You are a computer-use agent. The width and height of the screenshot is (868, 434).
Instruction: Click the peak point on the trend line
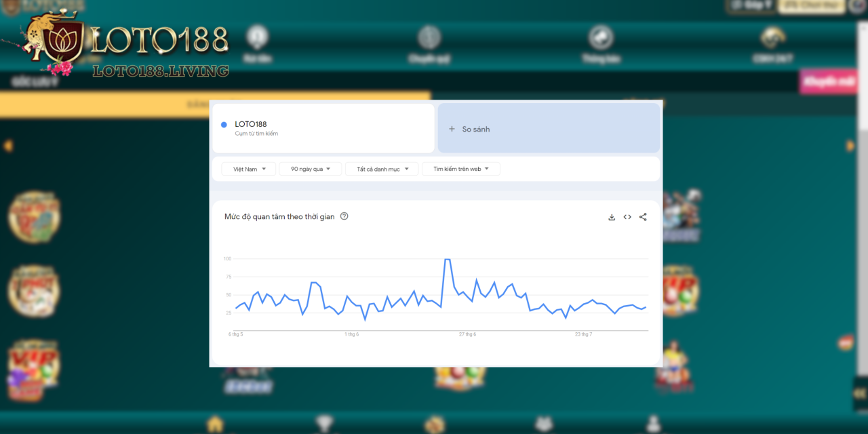click(x=447, y=259)
